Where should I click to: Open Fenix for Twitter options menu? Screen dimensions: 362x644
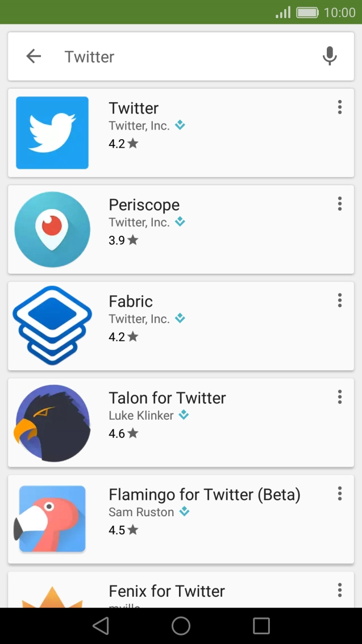pyautogui.click(x=339, y=590)
